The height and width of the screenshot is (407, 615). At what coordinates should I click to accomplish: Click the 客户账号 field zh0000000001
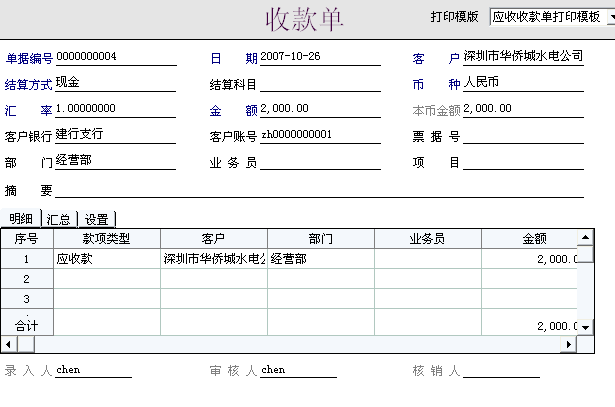(320, 136)
